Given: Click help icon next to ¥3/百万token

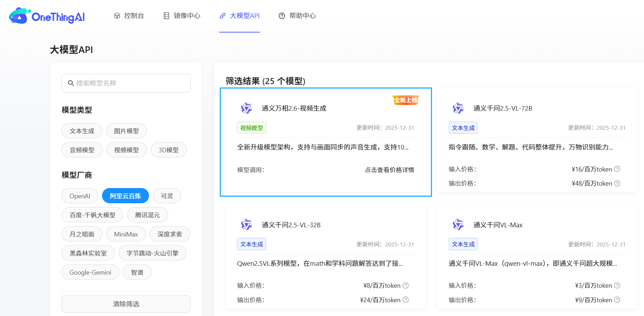Looking at the screenshot, I should coord(617,285).
